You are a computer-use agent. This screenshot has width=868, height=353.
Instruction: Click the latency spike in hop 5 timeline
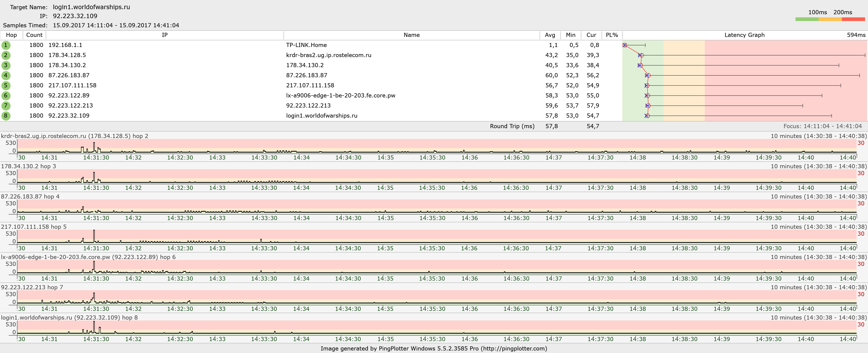pyautogui.click(x=94, y=236)
